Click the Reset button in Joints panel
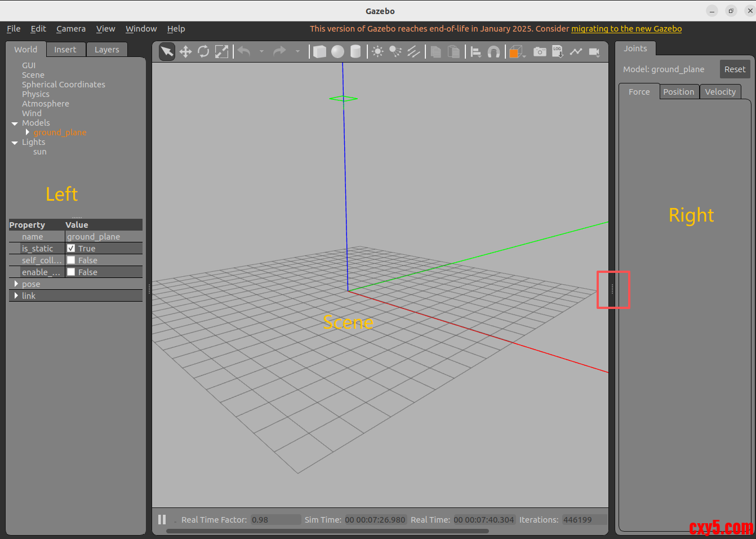Viewport: 756px width, 539px height. click(735, 69)
